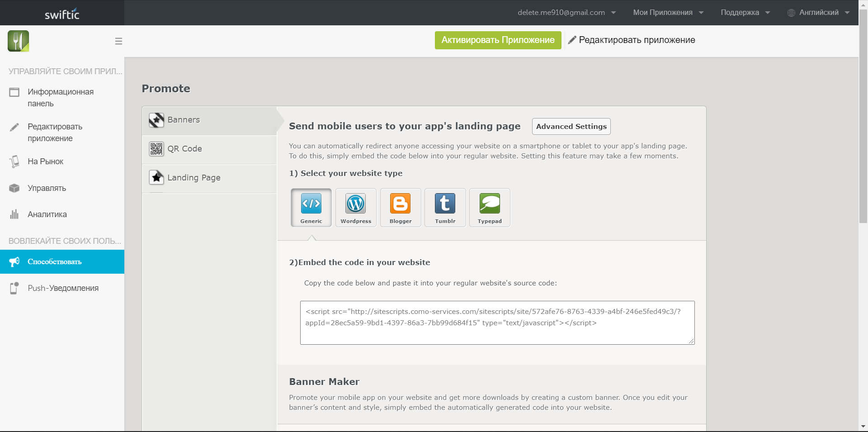Click Редактировать приложение in the sidebar
Viewport: 868px width, 432px height.
point(62,133)
